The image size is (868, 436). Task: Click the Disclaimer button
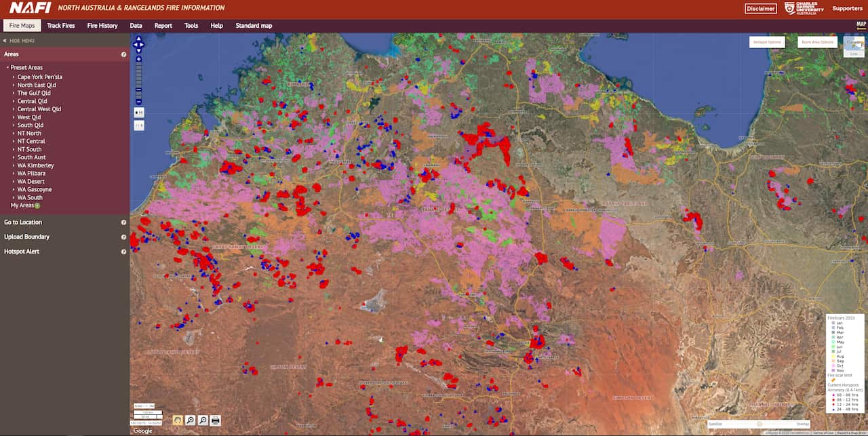point(760,9)
